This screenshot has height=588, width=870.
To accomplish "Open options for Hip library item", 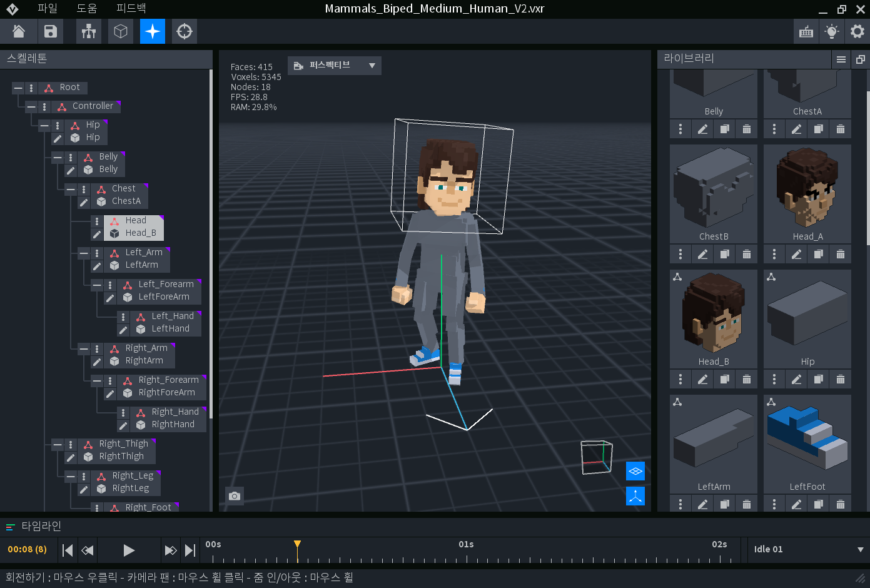I will point(774,379).
